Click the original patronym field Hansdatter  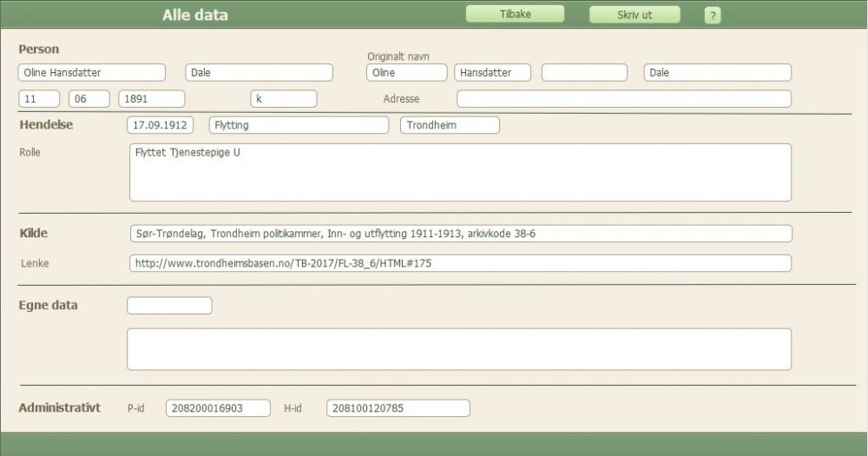tap(493, 73)
